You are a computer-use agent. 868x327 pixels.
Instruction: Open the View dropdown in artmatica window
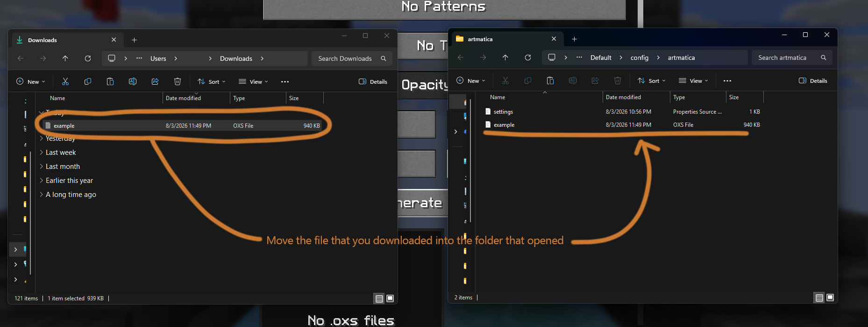pyautogui.click(x=693, y=80)
